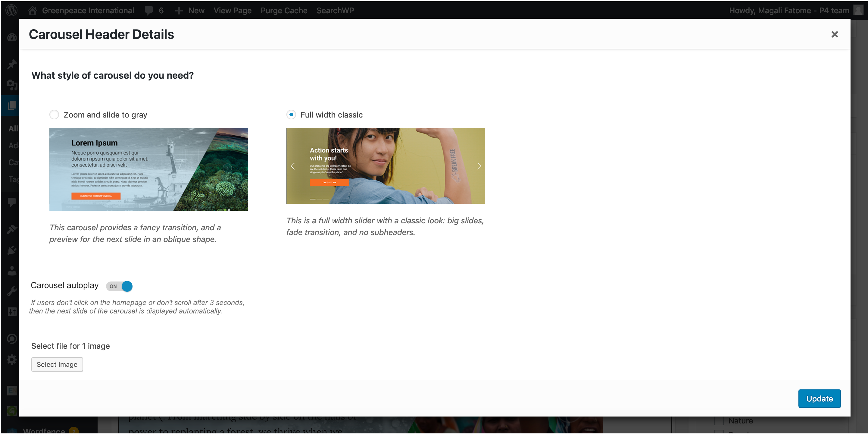
Task: Open the Plugins plug icon in the sidebar
Action: (12, 250)
